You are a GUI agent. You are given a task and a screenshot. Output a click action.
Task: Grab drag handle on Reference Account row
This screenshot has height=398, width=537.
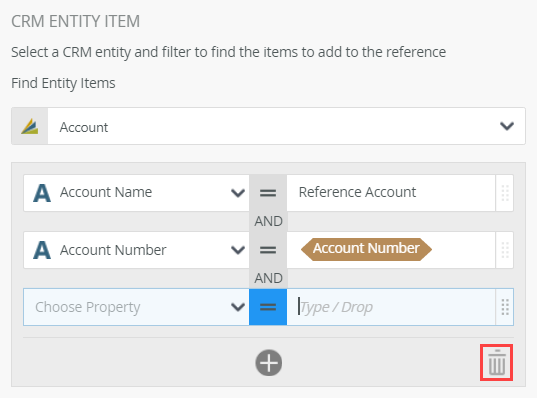505,193
